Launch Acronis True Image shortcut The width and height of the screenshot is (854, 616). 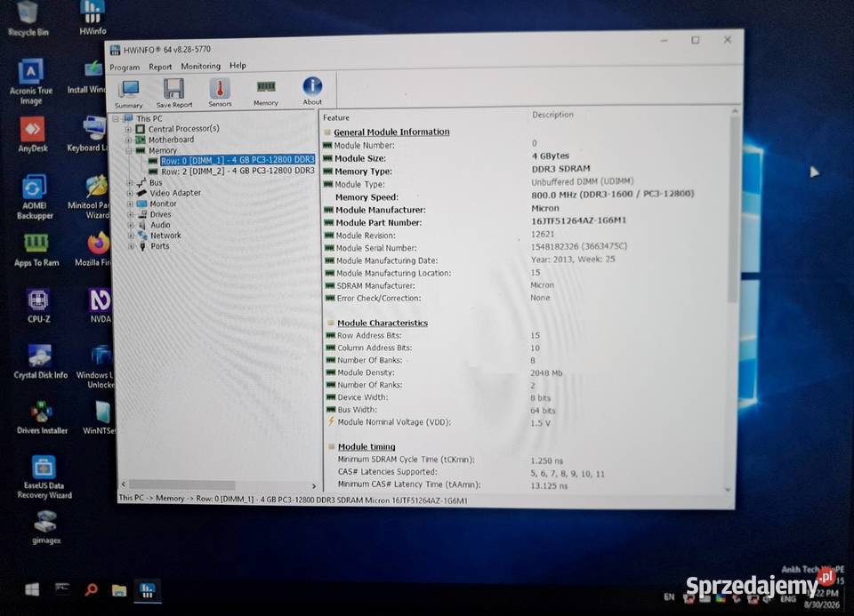tap(31, 82)
